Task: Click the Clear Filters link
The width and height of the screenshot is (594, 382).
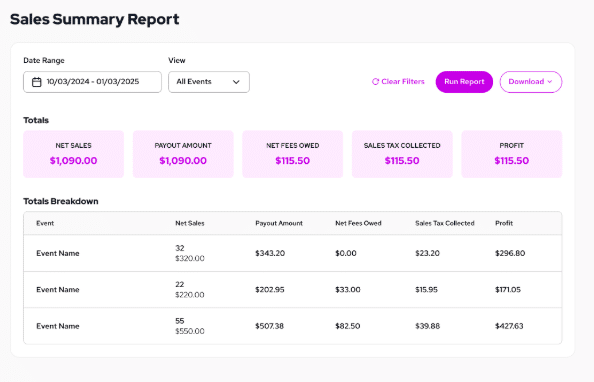Action: click(398, 81)
